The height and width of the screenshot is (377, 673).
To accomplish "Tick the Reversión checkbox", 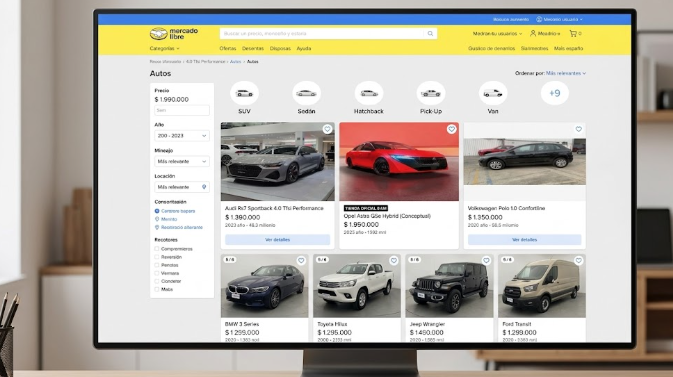I will click(157, 257).
